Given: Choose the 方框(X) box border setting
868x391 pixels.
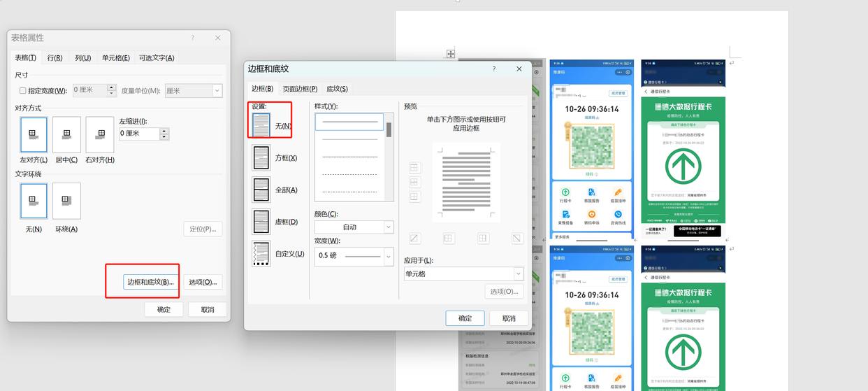Looking at the screenshot, I should [x=261, y=158].
